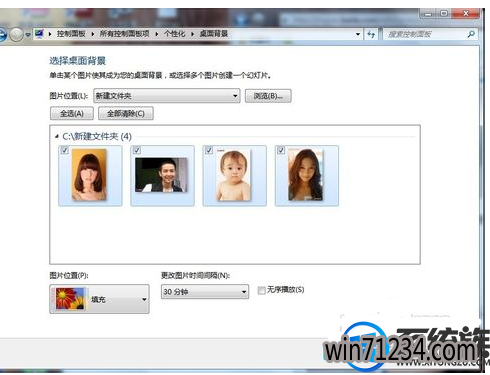
Task: Click the forward navigation arrow
Action: click(16, 34)
